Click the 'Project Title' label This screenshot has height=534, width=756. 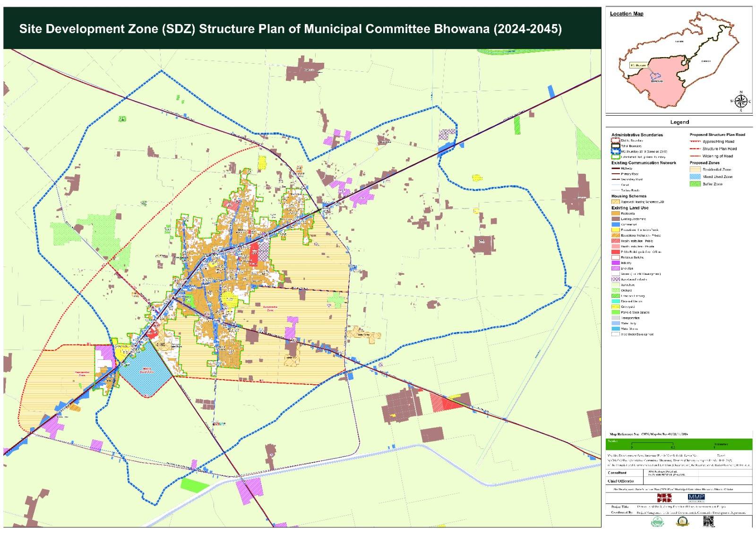pos(619,507)
